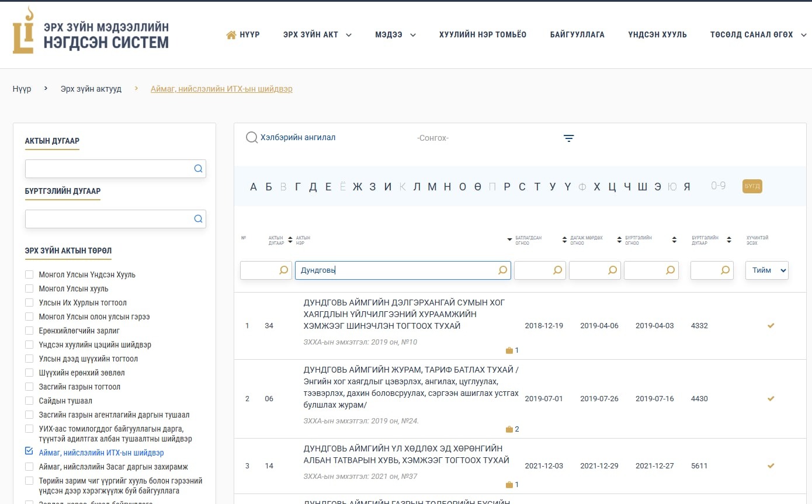
Task: Click the home icon beside НҮҮР
Action: [231, 35]
